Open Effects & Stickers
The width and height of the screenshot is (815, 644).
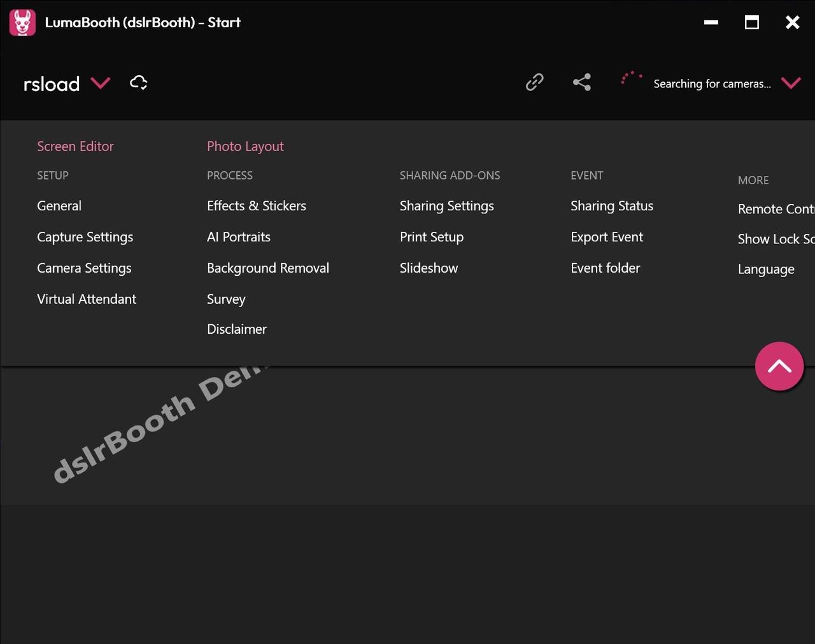pyautogui.click(x=257, y=206)
